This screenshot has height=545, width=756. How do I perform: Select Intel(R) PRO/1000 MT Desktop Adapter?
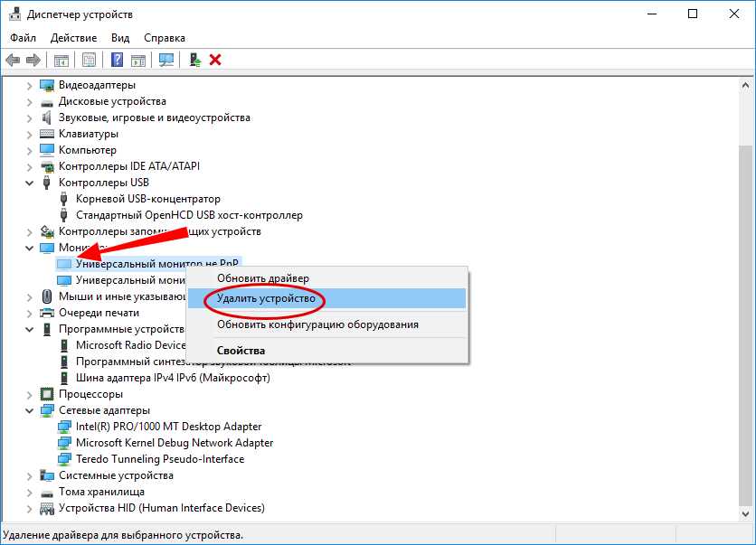coord(169,427)
